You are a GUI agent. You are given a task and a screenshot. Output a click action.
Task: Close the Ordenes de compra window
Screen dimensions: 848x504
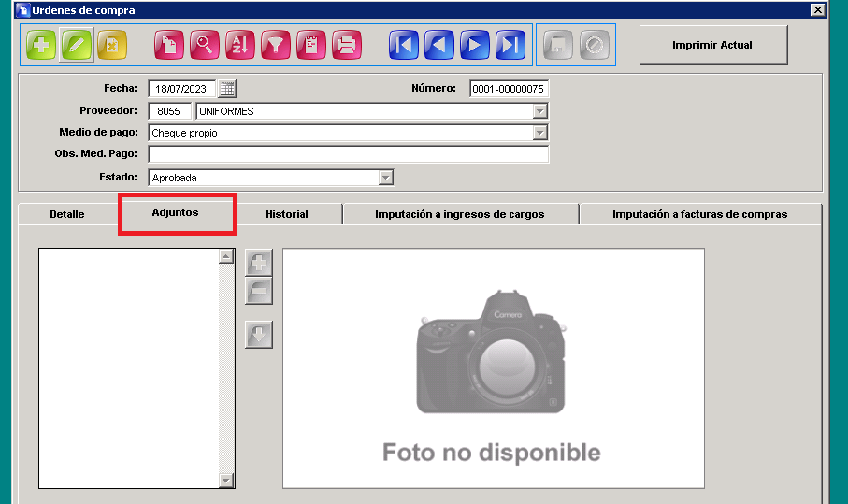point(817,9)
